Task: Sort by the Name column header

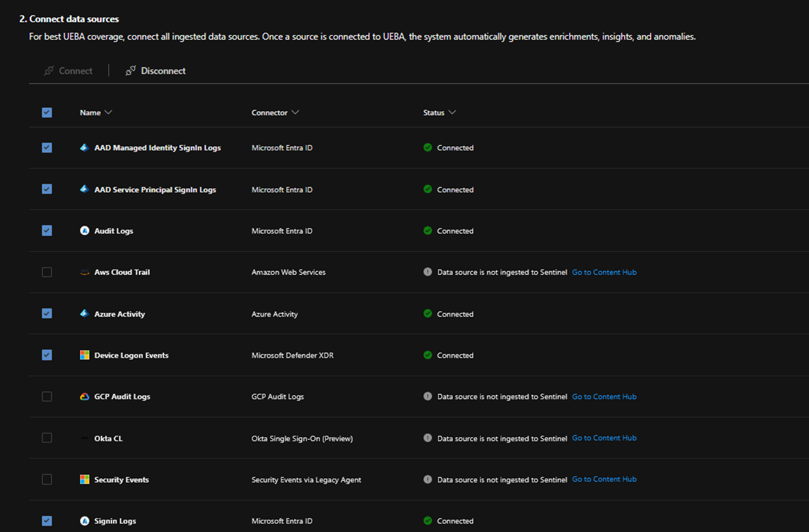Action: click(96, 113)
